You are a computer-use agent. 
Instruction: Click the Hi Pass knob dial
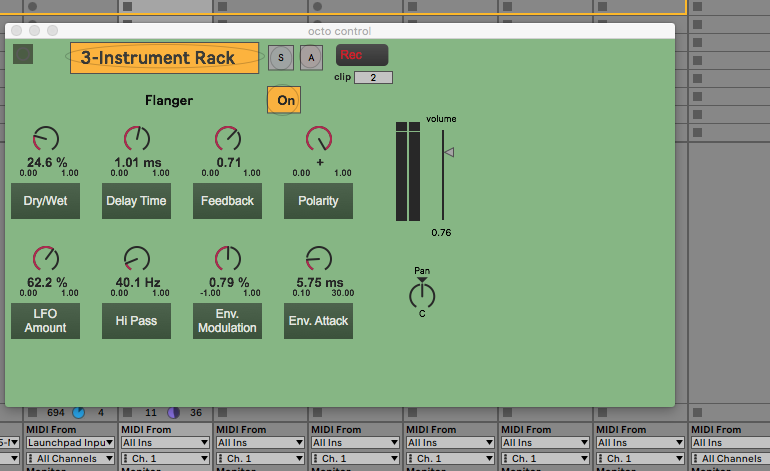137,259
